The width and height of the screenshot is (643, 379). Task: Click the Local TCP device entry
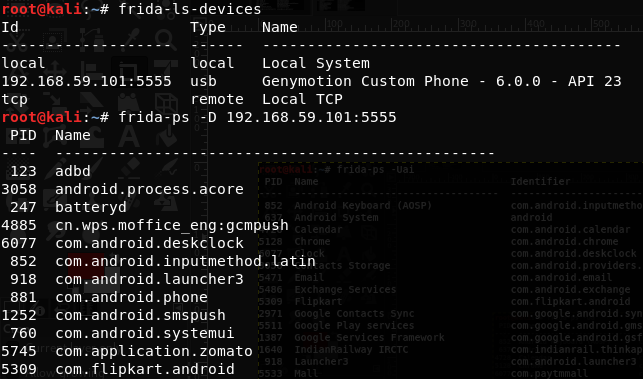pyautogui.click(x=302, y=99)
